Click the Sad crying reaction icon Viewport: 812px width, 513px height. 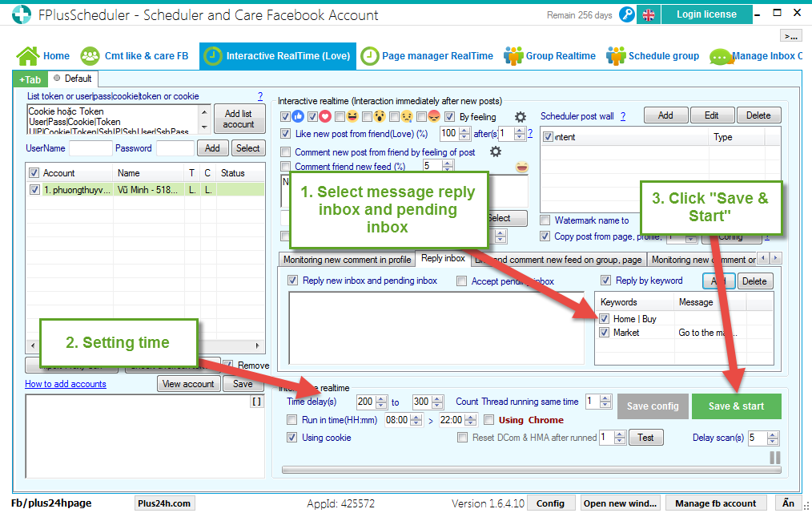point(407,116)
